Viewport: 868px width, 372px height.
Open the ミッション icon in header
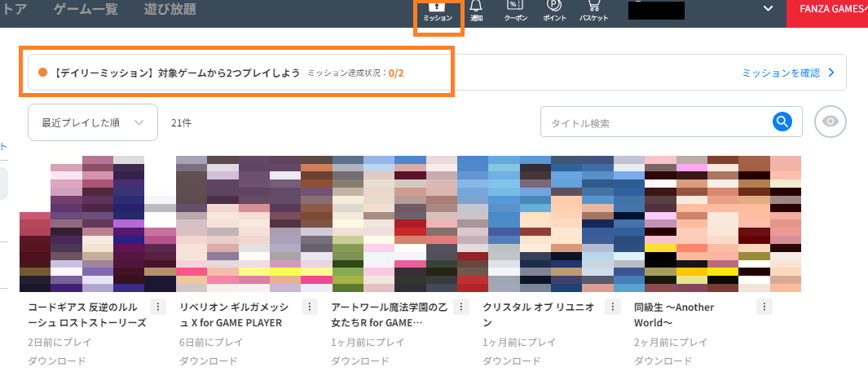point(438,11)
